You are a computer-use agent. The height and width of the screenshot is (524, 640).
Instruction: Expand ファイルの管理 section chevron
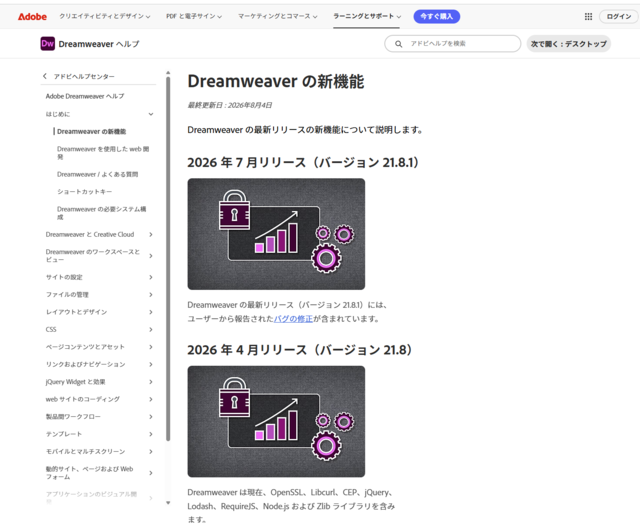pyautogui.click(x=151, y=295)
